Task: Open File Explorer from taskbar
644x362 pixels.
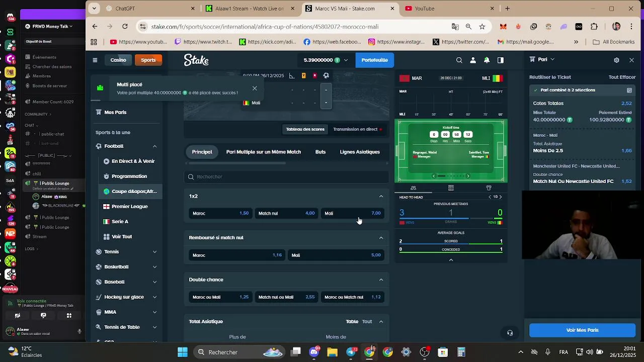Action: [332, 352]
